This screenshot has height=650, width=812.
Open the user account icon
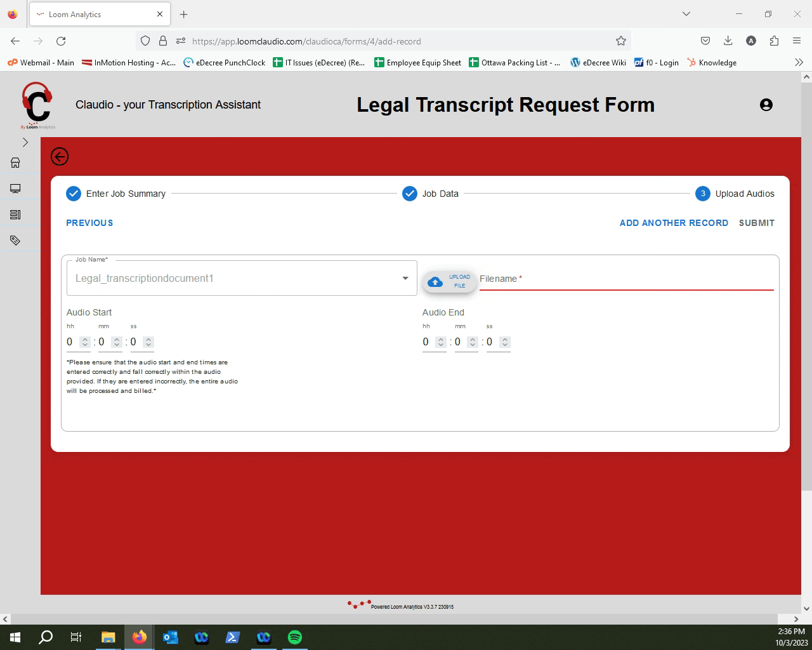(x=766, y=105)
